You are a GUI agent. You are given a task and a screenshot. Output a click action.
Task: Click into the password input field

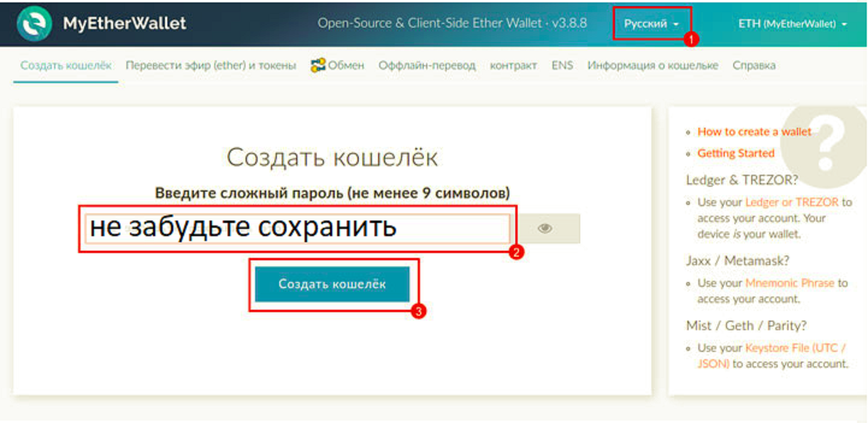[x=297, y=228]
